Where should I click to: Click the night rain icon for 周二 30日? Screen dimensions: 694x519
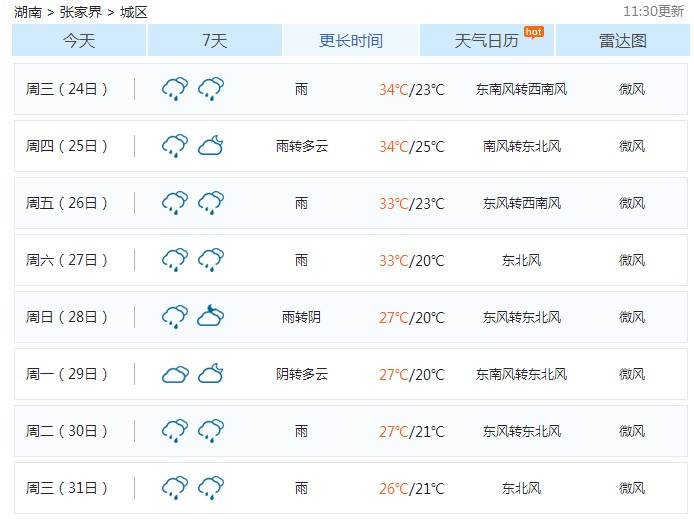(211, 431)
